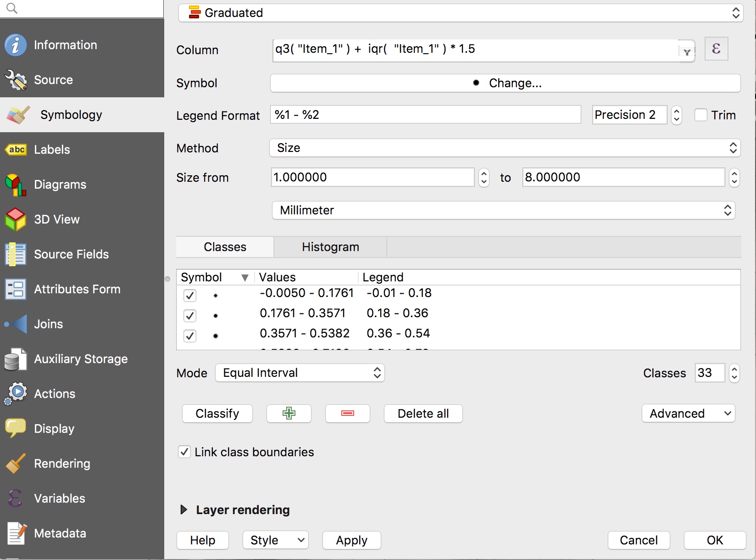Click the Information sidebar icon
This screenshot has height=560, width=756.
pyautogui.click(x=16, y=45)
